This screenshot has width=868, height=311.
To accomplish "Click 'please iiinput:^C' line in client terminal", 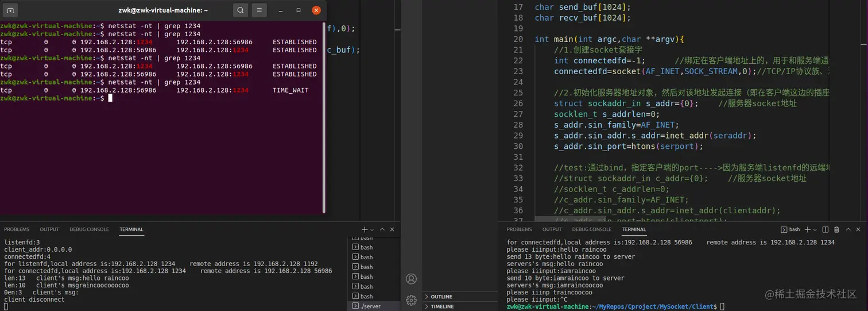I will [537, 300].
